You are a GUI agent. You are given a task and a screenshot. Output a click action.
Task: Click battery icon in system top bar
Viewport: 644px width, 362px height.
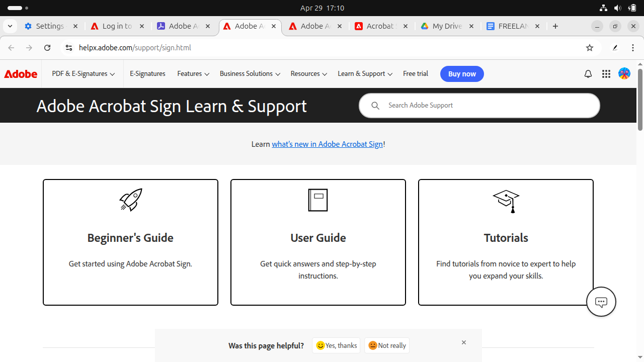point(632,8)
